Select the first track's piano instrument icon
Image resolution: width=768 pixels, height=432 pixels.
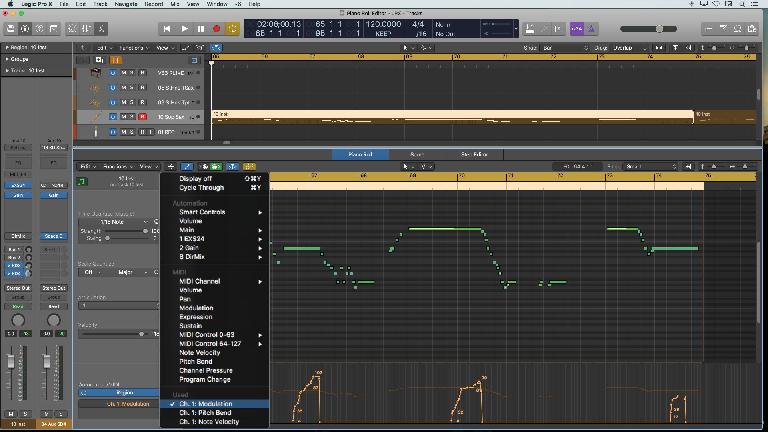[95, 73]
